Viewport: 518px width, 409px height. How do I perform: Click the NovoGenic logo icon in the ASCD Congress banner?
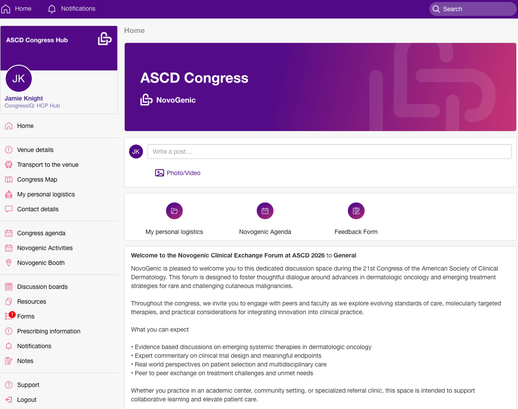click(x=146, y=100)
